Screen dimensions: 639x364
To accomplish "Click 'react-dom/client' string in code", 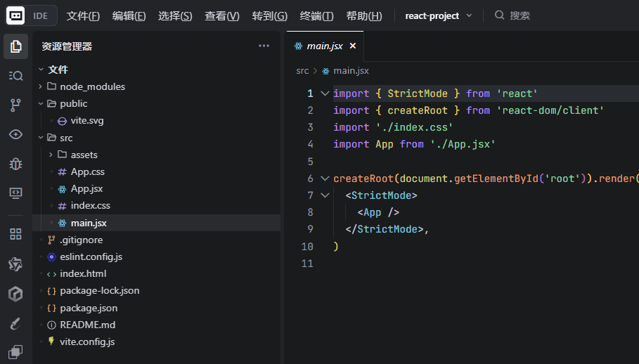I will click(550, 110).
